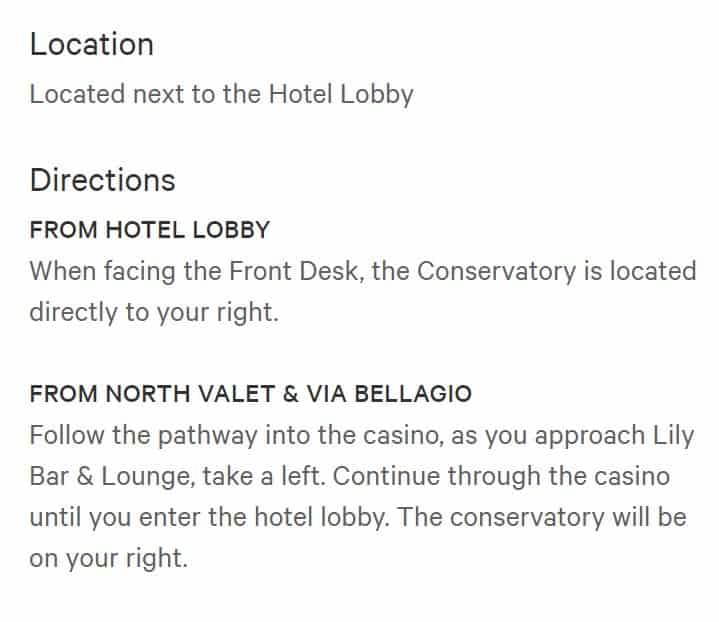Click the Directions heading
Screen dimensions: 719x622
(102, 180)
